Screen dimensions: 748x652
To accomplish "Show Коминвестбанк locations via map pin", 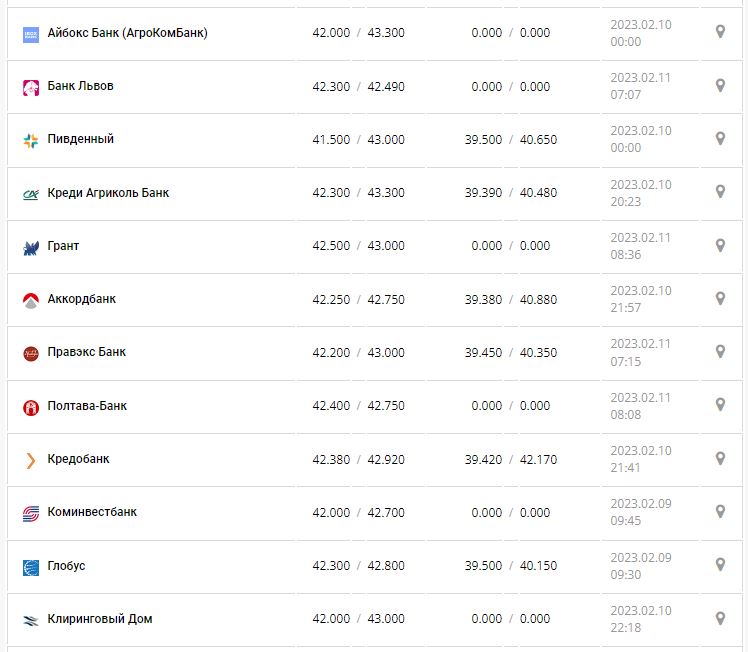I will coord(719,512).
